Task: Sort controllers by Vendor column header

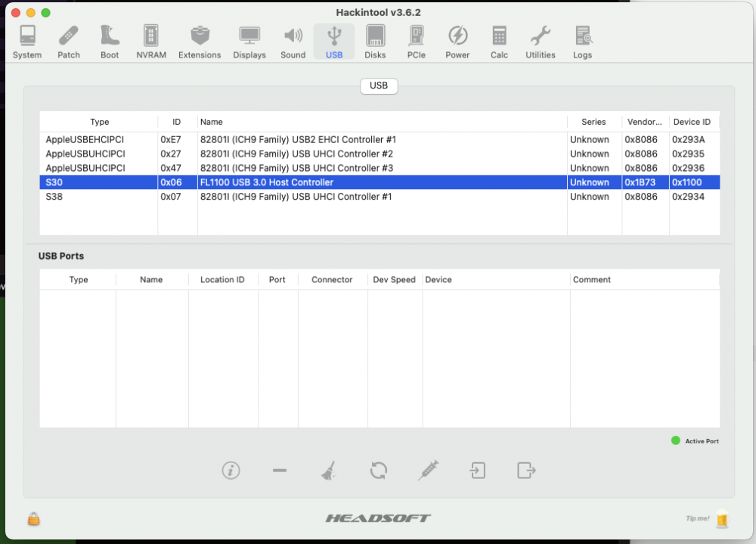Action: [x=645, y=122]
